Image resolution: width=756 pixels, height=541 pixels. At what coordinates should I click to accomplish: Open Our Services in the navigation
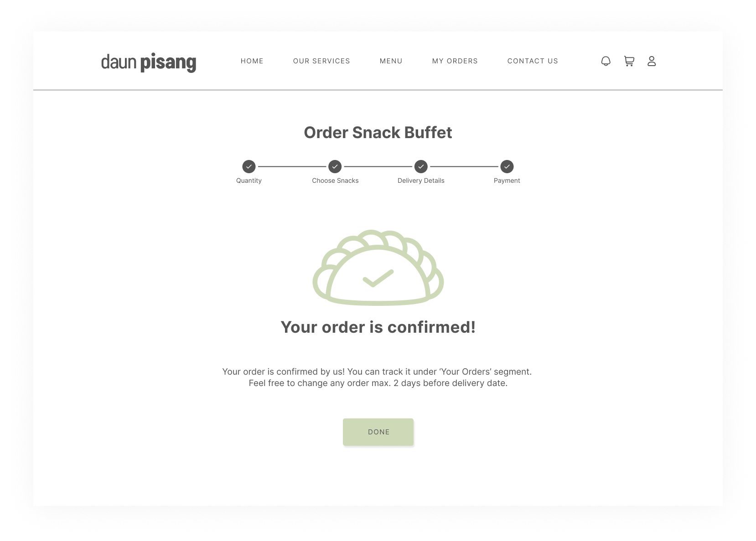pyautogui.click(x=321, y=61)
